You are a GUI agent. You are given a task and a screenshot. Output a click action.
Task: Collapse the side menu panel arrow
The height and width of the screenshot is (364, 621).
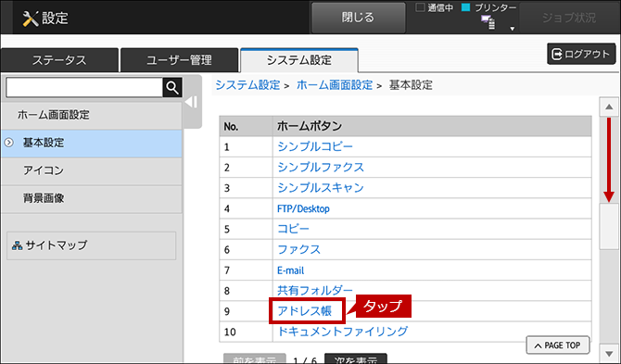pyautogui.click(x=192, y=102)
